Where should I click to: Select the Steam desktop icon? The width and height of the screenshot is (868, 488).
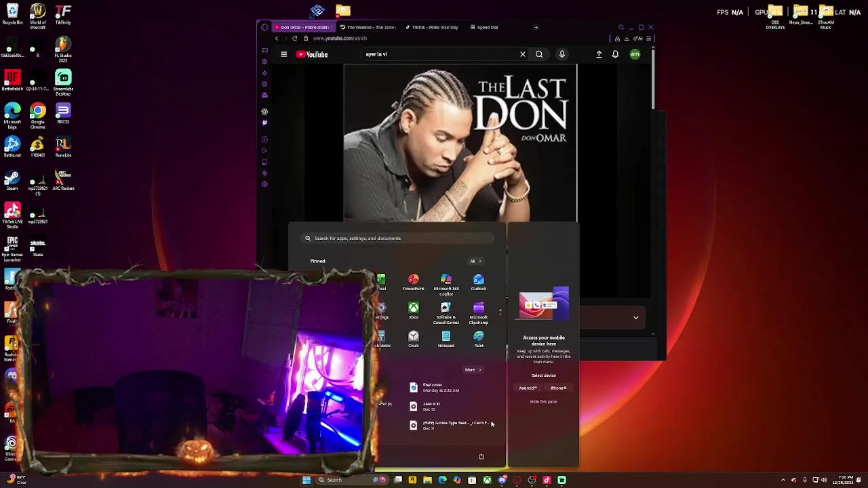(x=12, y=180)
